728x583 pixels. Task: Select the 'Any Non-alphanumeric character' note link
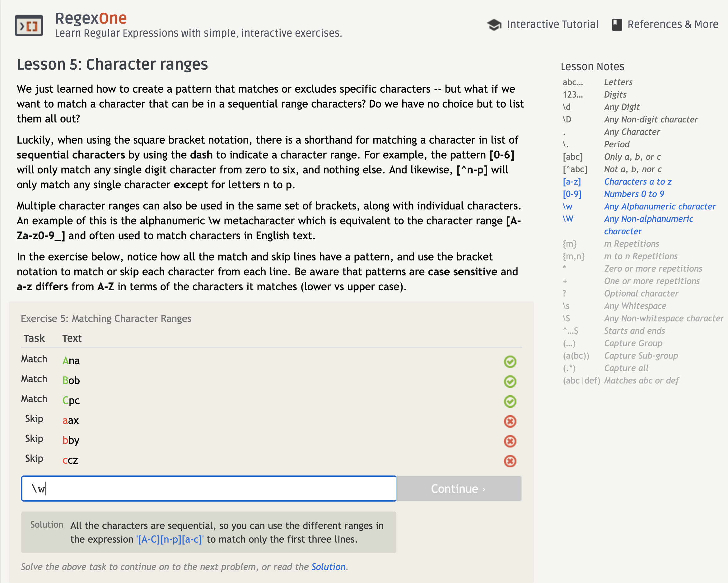click(648, 225)
